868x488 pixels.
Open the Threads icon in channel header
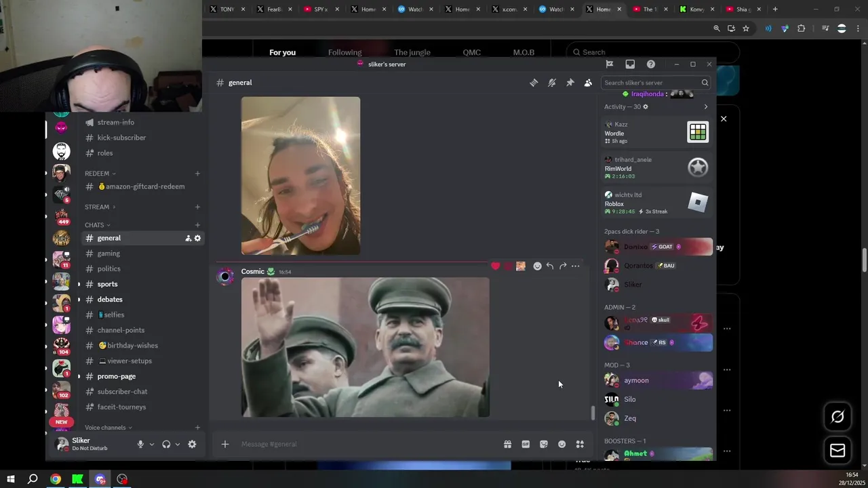534,83
